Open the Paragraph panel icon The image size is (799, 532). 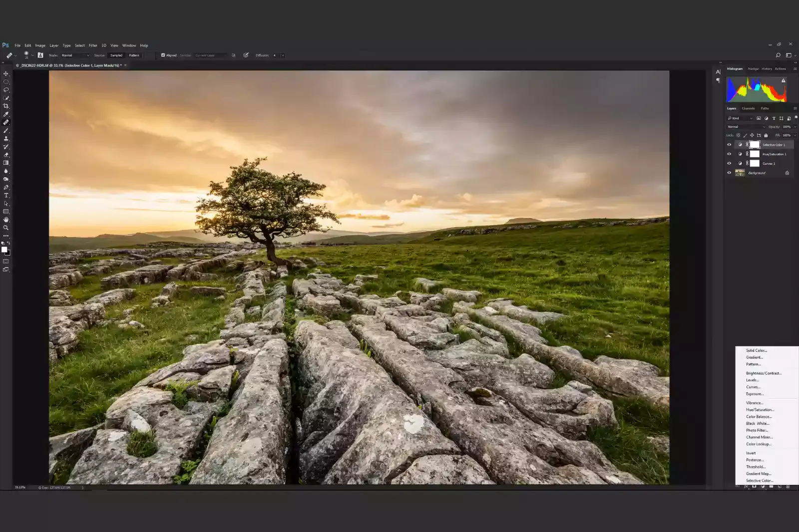pyautogui.click(x=718, y=80)
